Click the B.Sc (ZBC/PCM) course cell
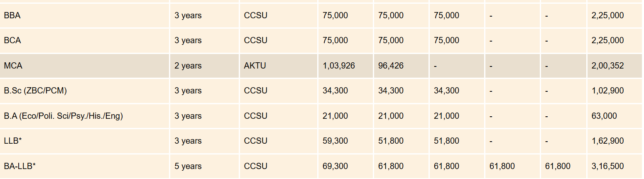 35,91
